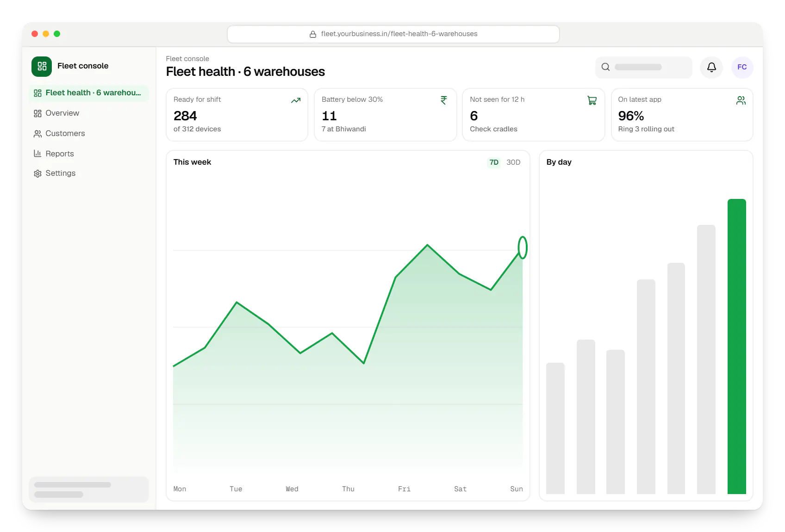Image resolution: width=785 pixels, height=532 pixels.
Task: Open the Battery below 30% card
Action: (386, 115)
